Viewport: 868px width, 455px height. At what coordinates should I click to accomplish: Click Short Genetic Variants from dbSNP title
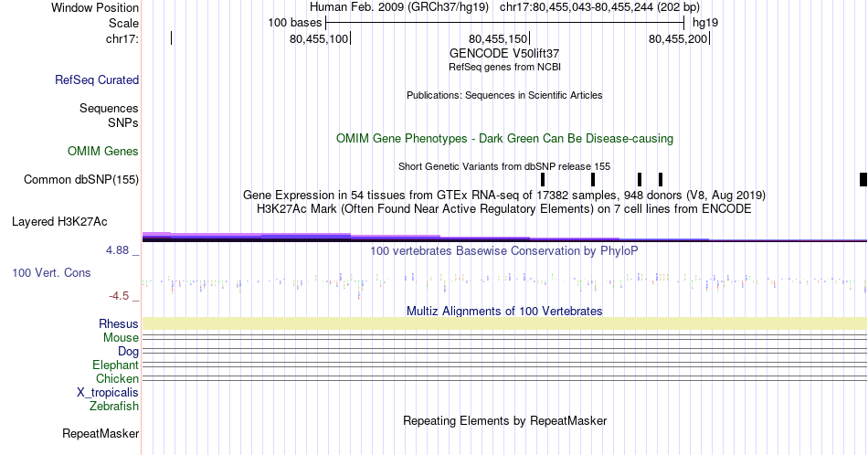504,166
